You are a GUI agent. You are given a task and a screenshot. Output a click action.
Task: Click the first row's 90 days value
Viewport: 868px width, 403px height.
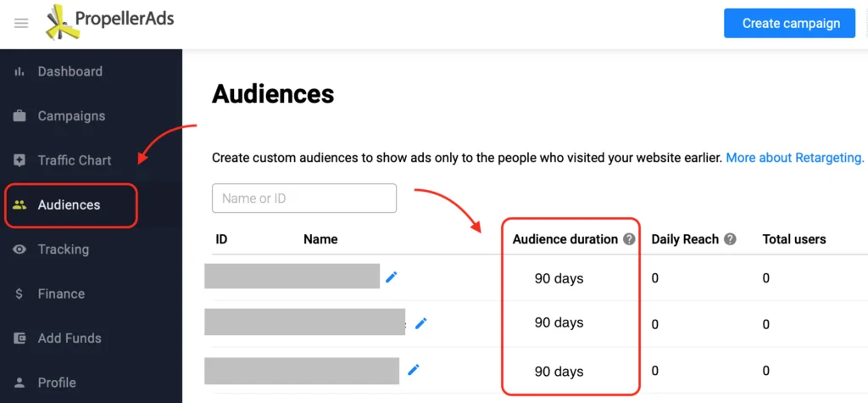[559, 278]
